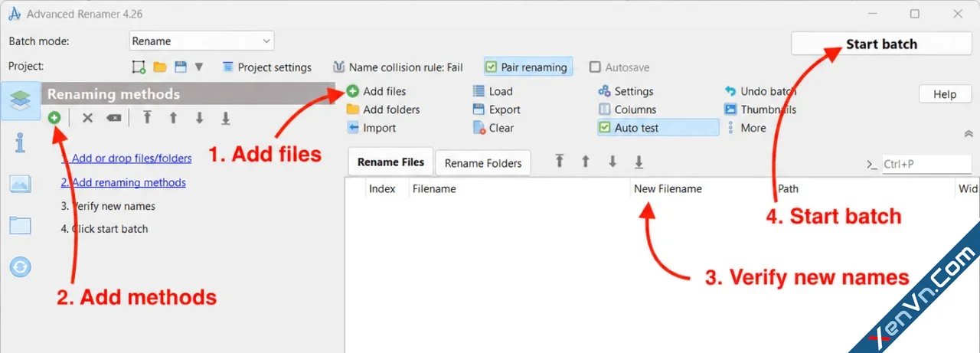Focus the Ctrl+P command input field

[926, 164]
